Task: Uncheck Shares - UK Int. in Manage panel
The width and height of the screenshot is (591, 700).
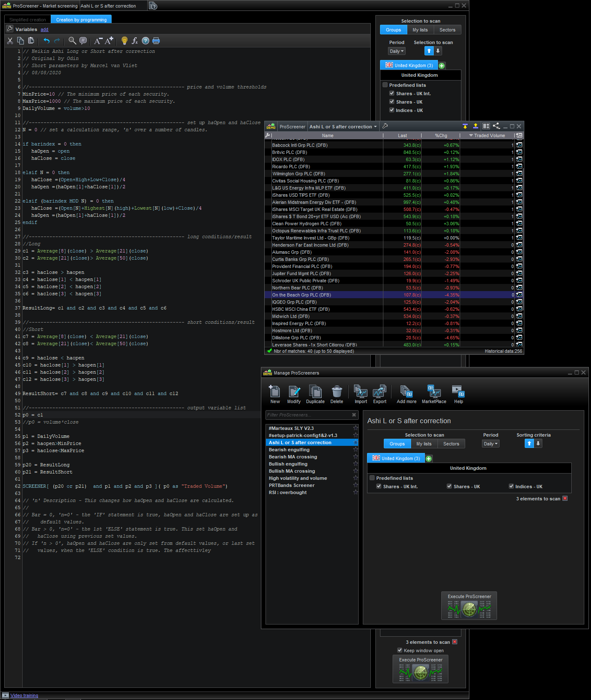Action: click(x=379, y=487)
